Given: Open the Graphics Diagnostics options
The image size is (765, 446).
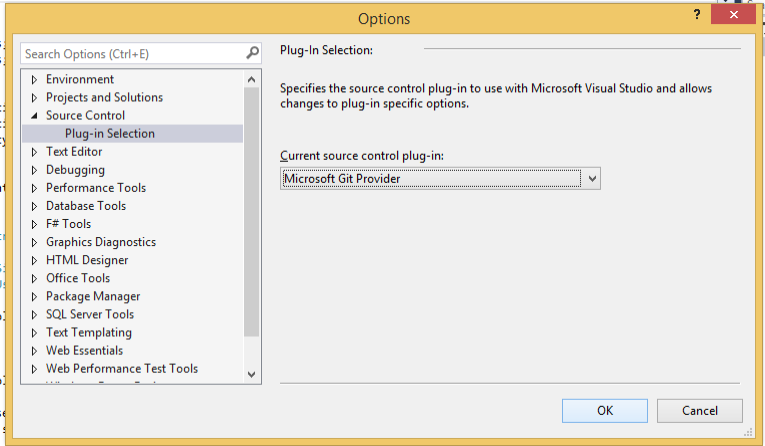Looking at the screenshot, I should point(101,242).
